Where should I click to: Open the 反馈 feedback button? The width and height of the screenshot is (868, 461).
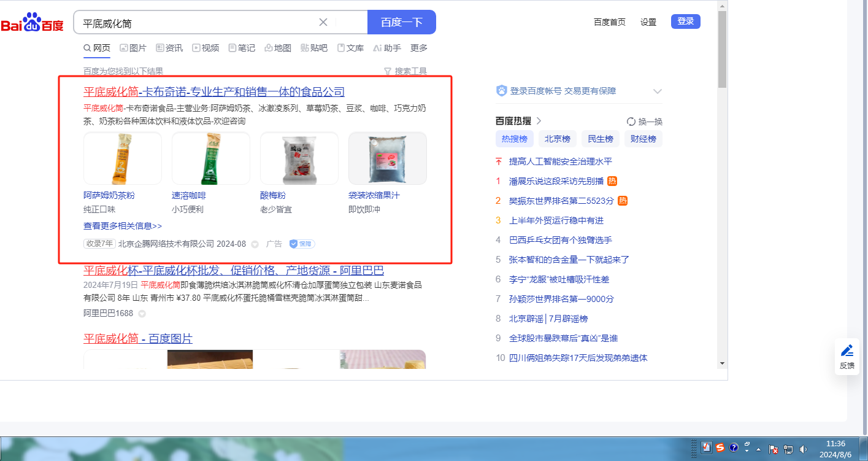pos(847,357)
